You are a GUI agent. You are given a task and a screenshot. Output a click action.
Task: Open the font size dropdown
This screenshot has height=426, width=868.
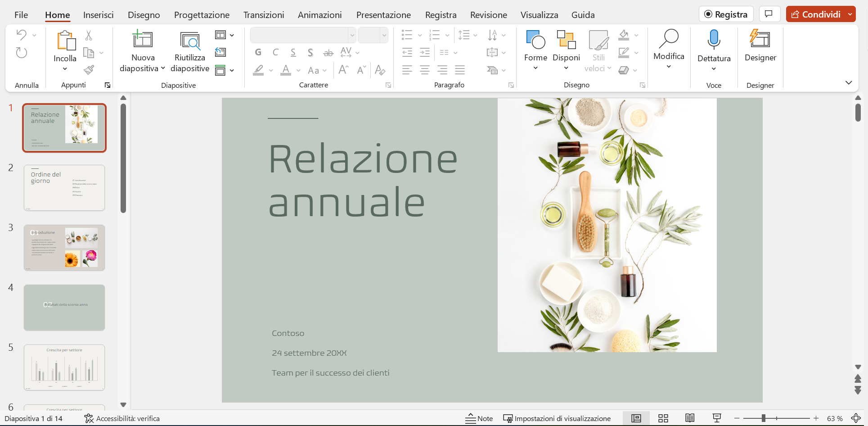click(384, 35)
